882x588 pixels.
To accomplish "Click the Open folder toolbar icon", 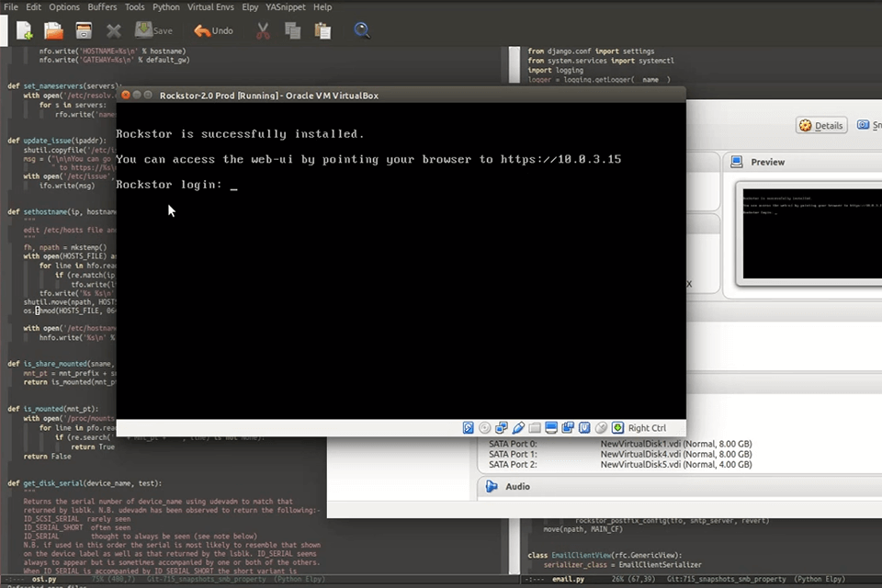I will [53, 29].
